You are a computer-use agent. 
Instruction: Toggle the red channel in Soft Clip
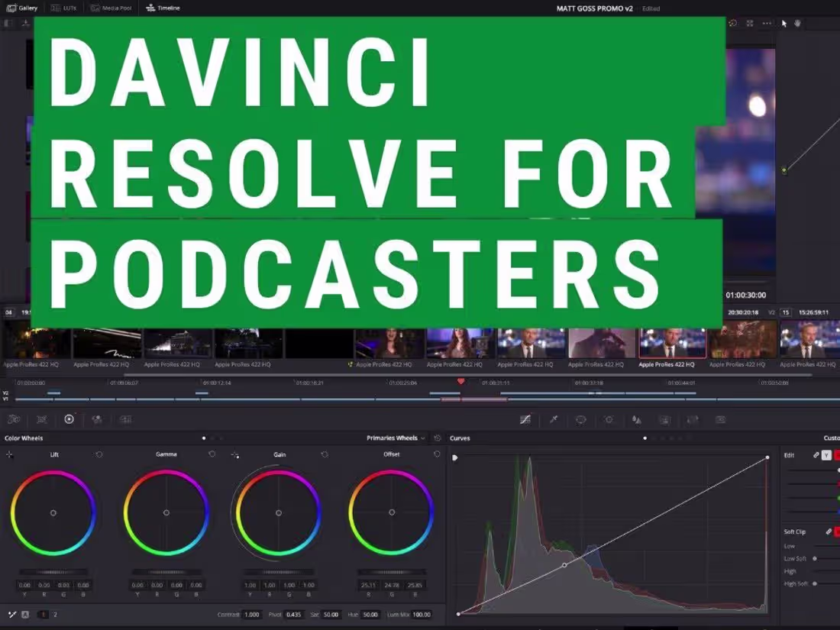tap(835, 531)
